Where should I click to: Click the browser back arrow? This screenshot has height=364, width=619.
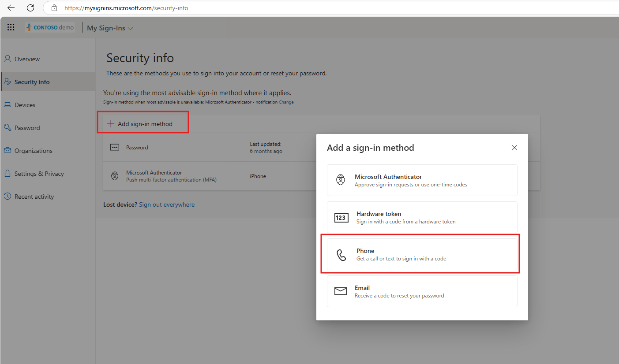tap(11, 8)
